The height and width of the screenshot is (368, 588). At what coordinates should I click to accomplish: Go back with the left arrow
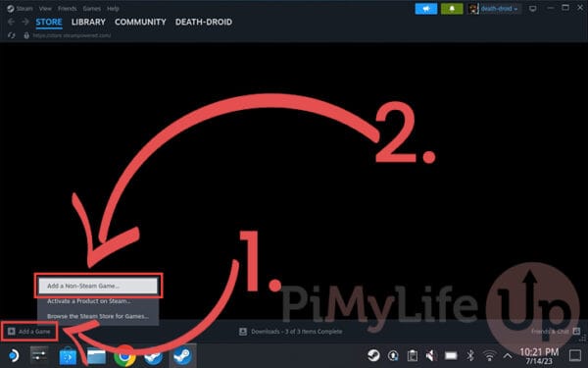coord(11,22)
